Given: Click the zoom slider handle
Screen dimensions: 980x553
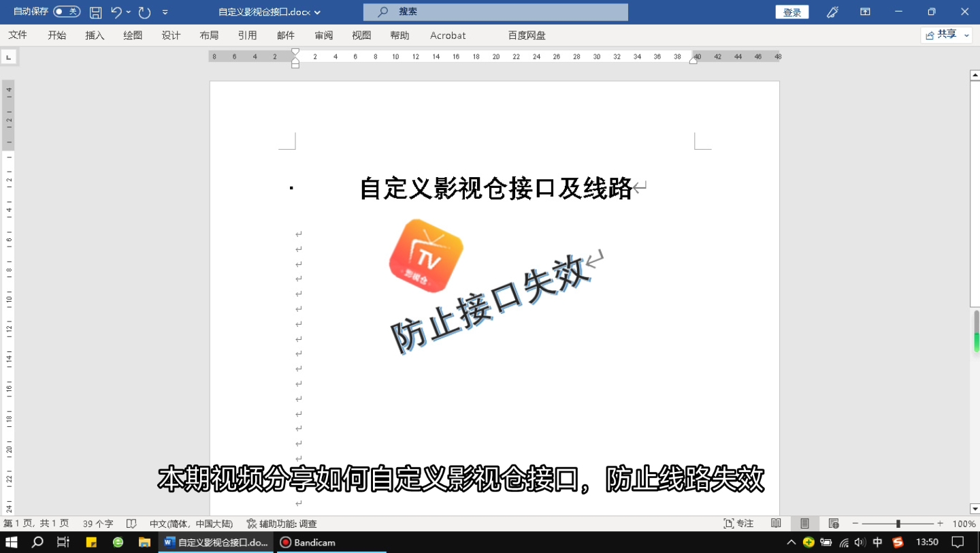Looking at the screenshot, I should pos(898,524).
